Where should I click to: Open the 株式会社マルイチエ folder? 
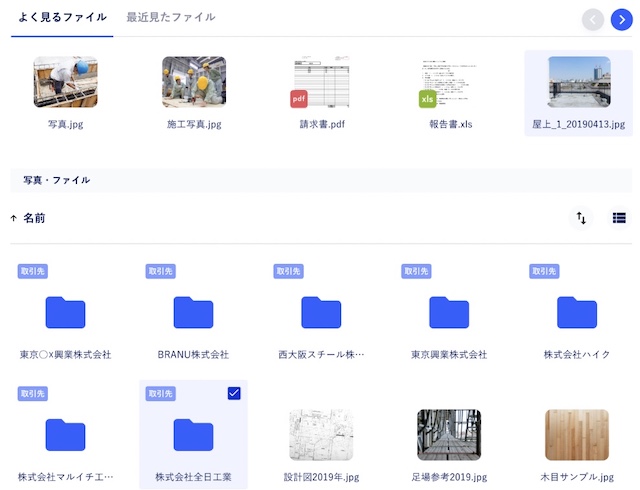(x=65, y=435)
